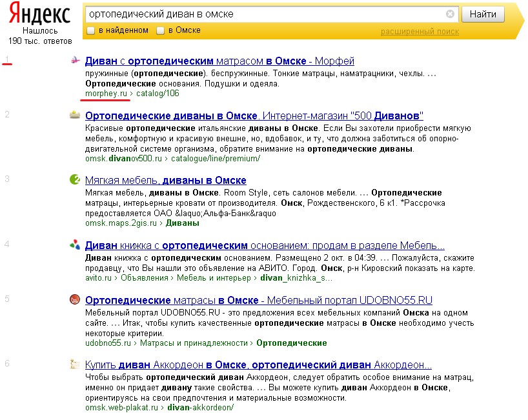
Task: Click the snippet text "Ортопедические основания. Подушки и одеяла."
Action: tap(182, 83)
